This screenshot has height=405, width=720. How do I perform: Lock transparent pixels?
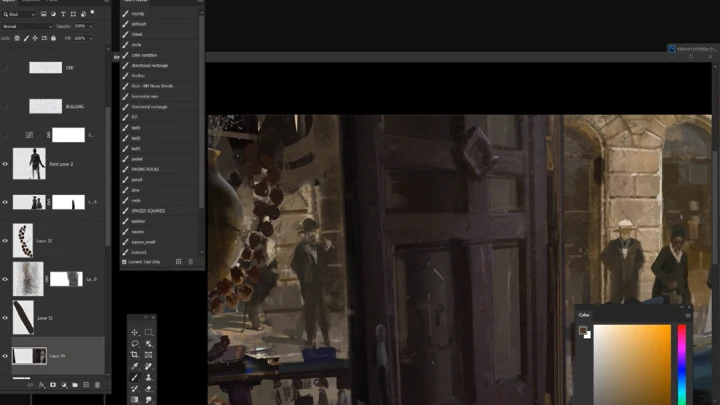click(x=17, y=38)
